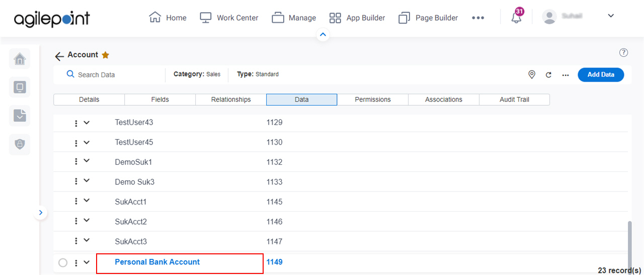Open row menu for SukAcct2
Screen dimensions: 644x275
click(x=76, y=221)
